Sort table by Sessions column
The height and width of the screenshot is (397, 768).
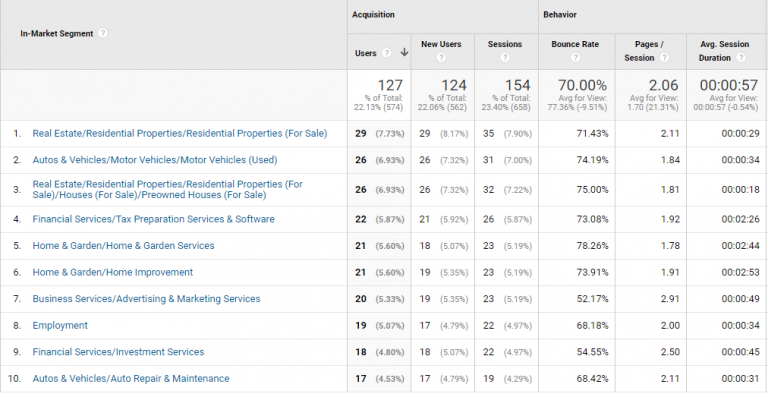click(x=505, y=44)
